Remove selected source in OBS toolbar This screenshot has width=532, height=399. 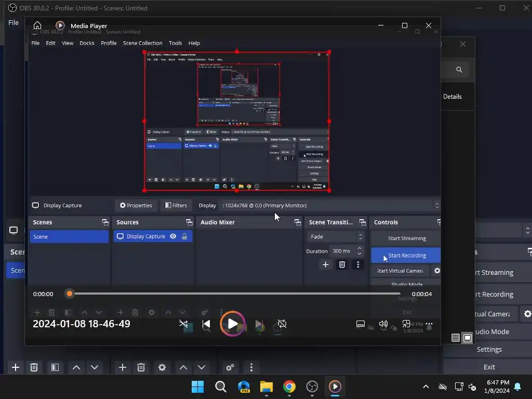(141, 367)
